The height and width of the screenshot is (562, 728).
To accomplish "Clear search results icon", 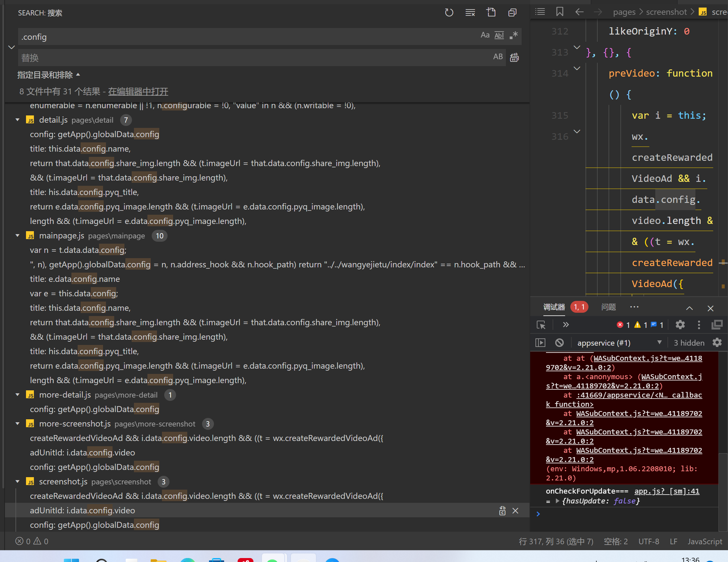I will [x=470, y=12].
